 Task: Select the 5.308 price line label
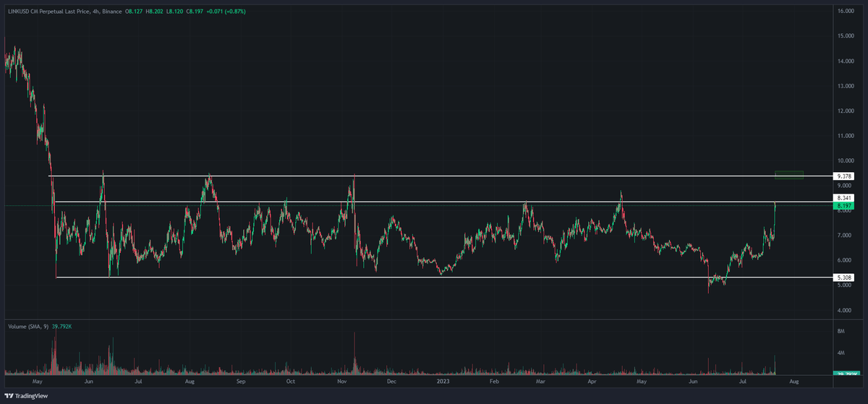coord(845,277)
